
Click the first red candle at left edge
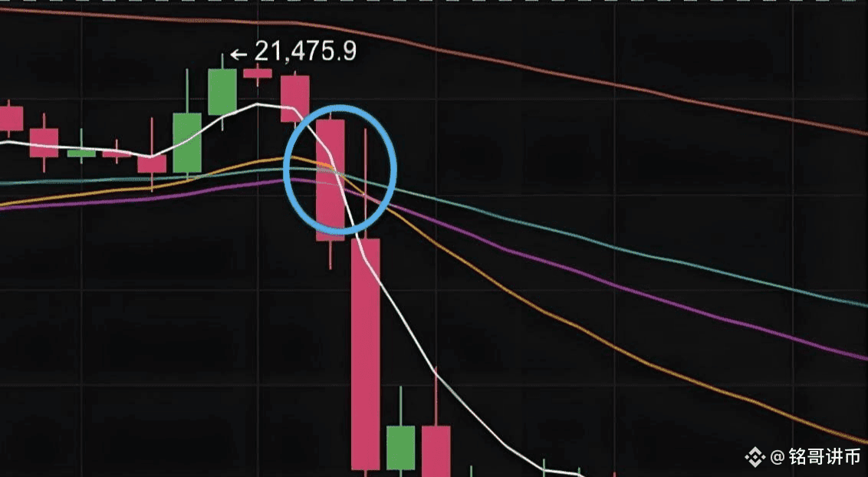(x=9, y=118)
